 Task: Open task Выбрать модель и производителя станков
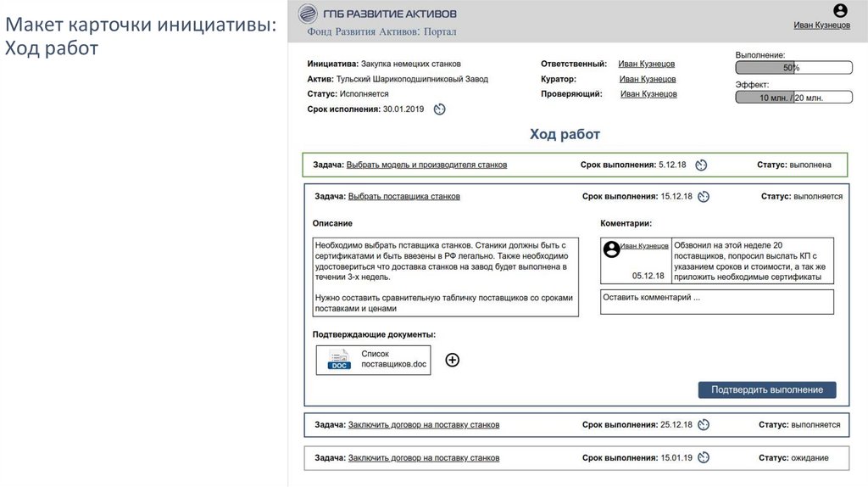tap(426, 165)
